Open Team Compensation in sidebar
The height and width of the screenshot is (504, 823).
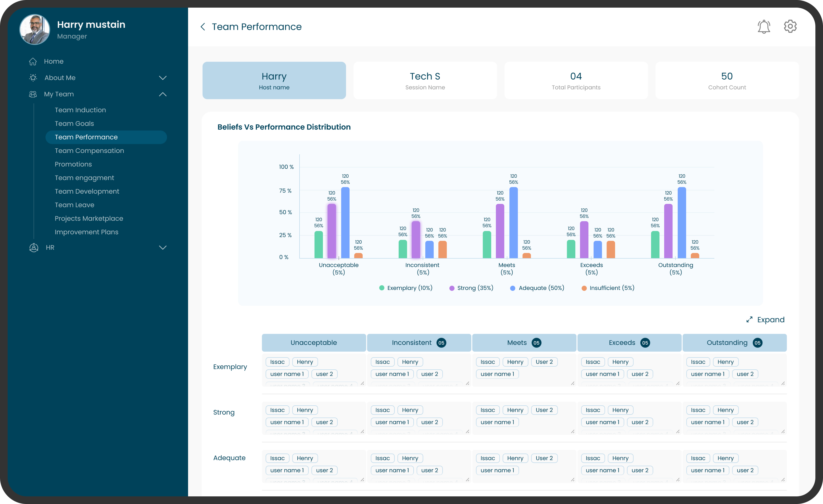click(x=89, y=151)
